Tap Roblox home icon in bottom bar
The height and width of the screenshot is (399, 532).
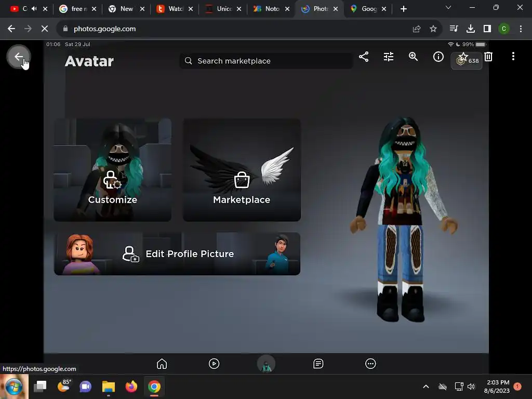click(x=162, y=364)
